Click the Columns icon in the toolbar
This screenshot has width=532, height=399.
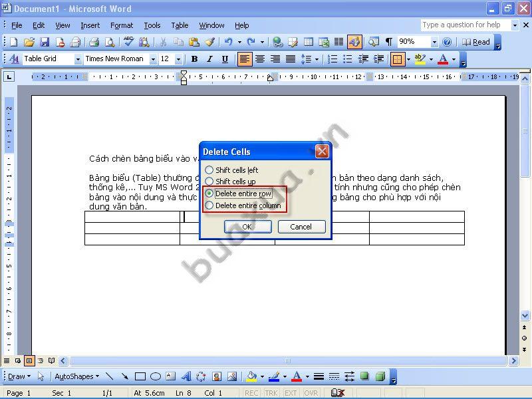pos(338,42)
